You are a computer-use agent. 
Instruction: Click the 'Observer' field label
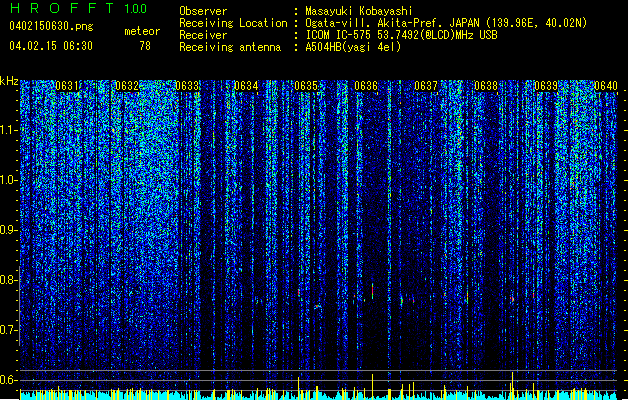[x=203, y=11]
